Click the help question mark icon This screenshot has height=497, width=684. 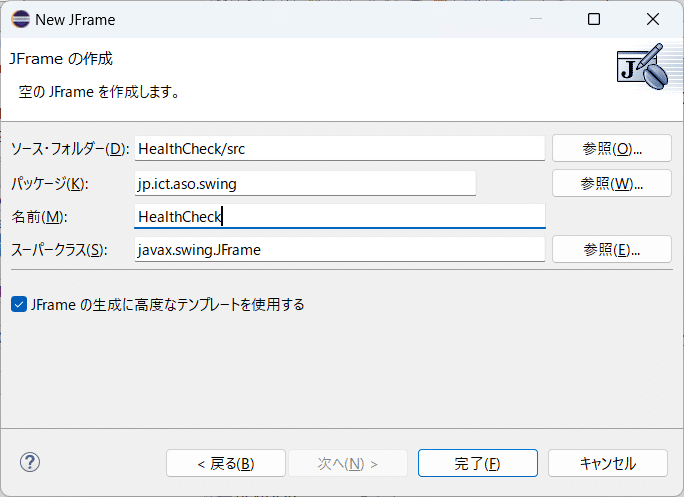(30, 462)
